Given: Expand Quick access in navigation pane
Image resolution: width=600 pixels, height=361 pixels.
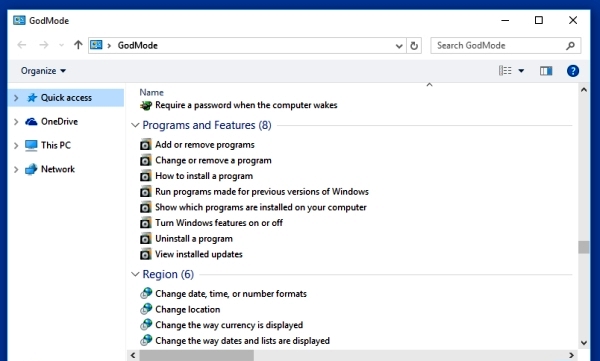Looking at the screenshot, I should click(16, 98).
